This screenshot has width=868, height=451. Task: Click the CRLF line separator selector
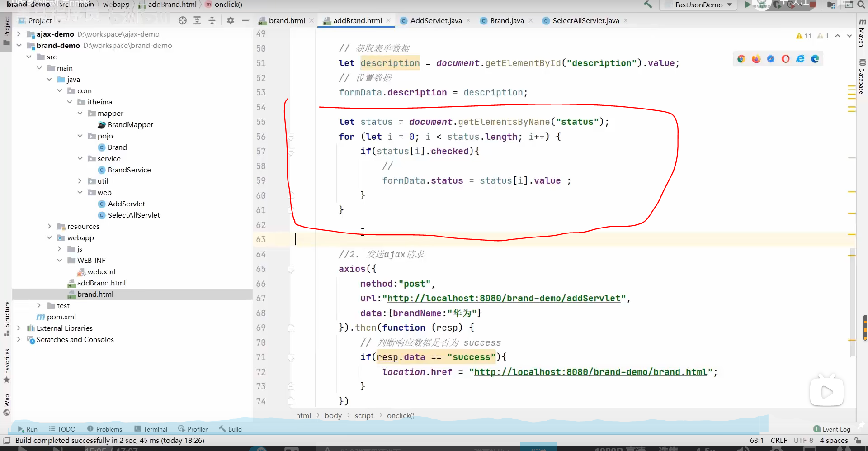tap(778, 440)
